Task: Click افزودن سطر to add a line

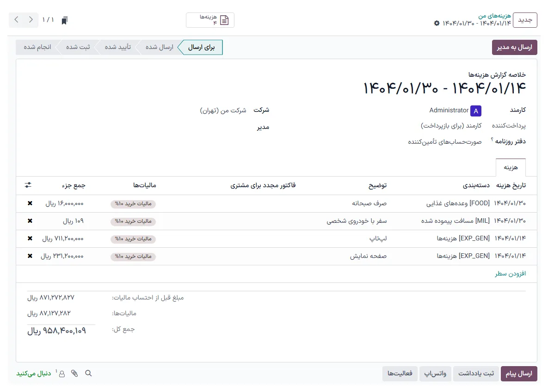Action: click(511, 274)
